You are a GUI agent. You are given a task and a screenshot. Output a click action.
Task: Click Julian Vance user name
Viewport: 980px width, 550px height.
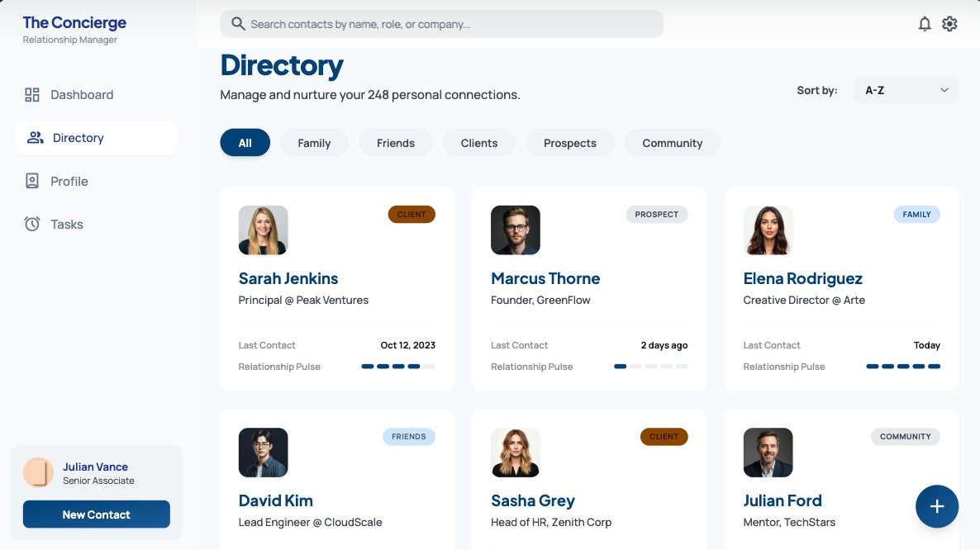pyautogui.click(x=95, y=467)
